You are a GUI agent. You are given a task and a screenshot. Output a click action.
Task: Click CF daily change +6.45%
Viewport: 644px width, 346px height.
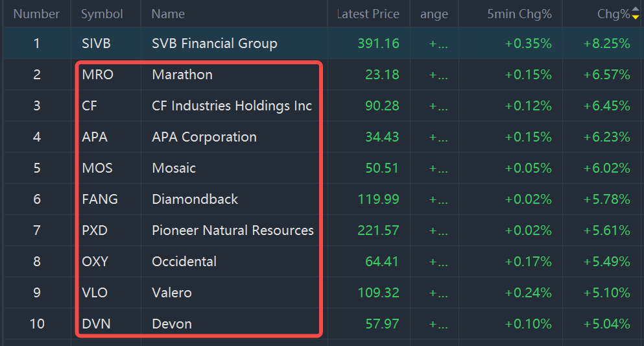(x=606, y=106)
